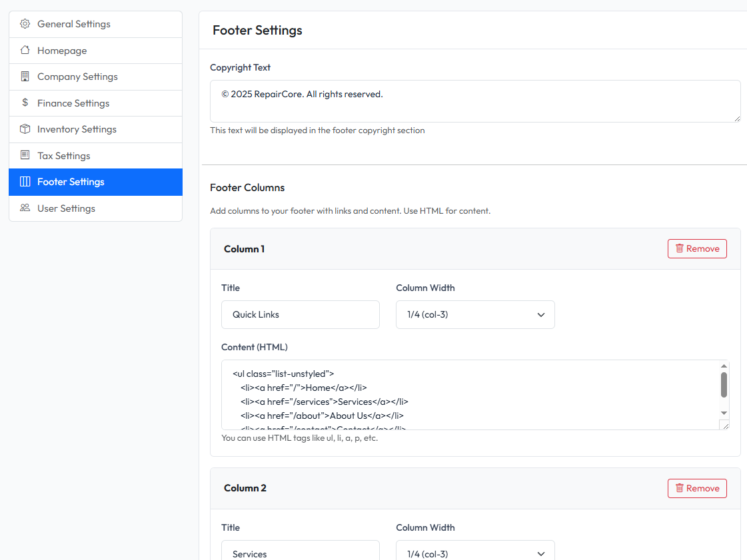Click the building icon next to Company Settings
The image size is (747, 560).
pos(25,77)
